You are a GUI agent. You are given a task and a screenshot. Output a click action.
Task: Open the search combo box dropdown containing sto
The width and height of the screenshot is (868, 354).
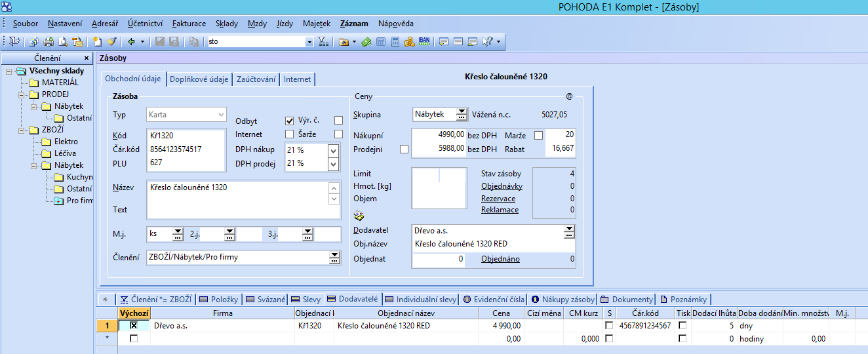pos(309,41)
